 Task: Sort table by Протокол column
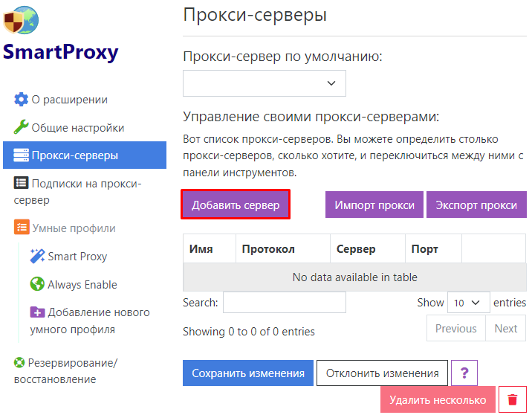pos(283,248)
